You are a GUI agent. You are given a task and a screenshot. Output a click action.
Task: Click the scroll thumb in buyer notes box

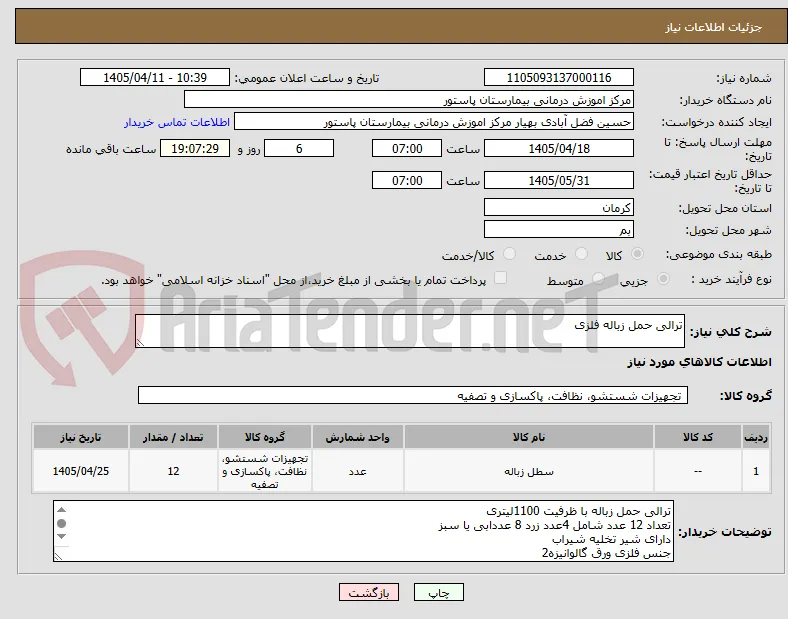61,524
